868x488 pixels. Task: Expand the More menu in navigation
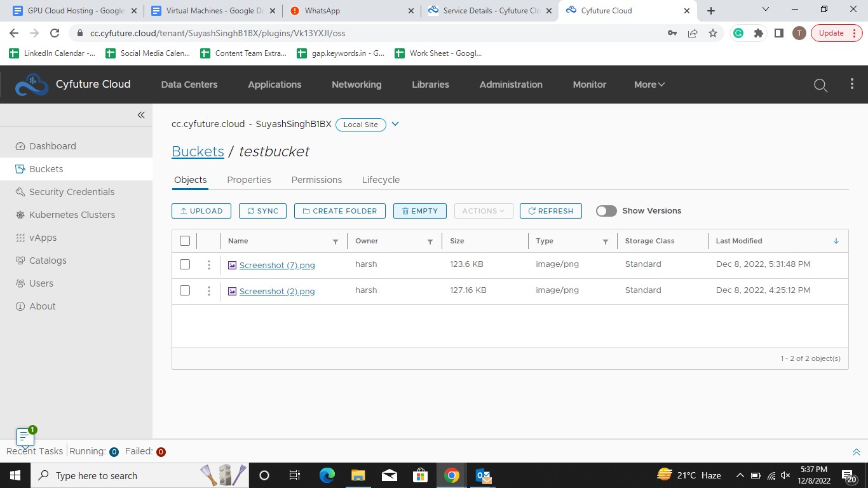tap(649, 85)
